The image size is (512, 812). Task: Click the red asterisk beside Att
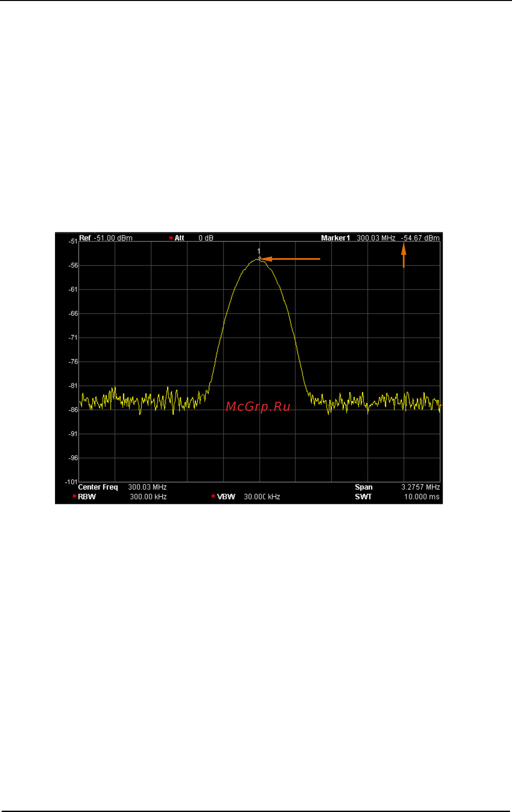pos(171,238)
